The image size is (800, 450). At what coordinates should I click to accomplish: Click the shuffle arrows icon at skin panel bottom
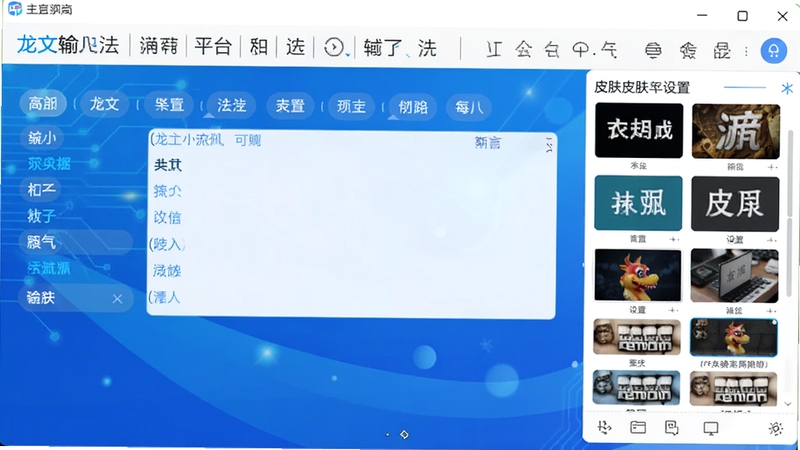tap(605, 428)
